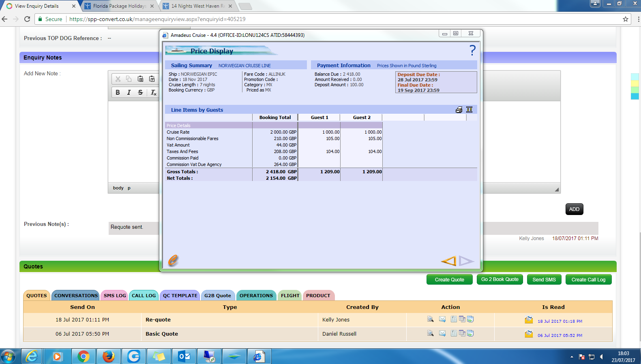Click the browser back arrow
641x364 pixels.
coord(5,19)
